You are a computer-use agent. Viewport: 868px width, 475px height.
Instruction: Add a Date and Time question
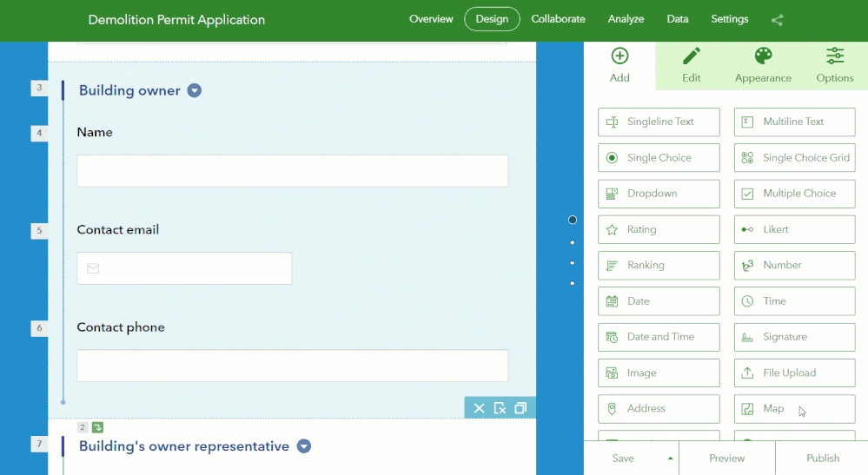[x=659, y=337]
